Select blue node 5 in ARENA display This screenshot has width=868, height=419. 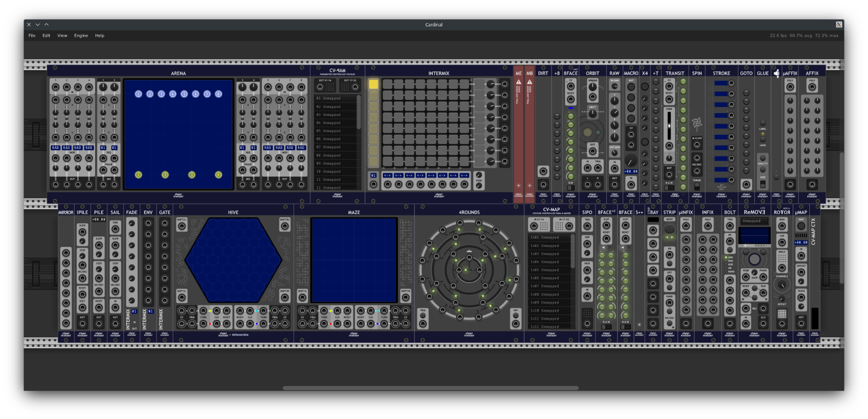pos(184,94)
